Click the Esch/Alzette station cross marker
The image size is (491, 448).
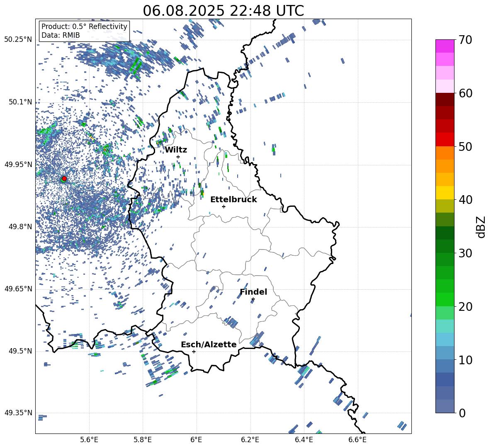[x=194, y=351]
